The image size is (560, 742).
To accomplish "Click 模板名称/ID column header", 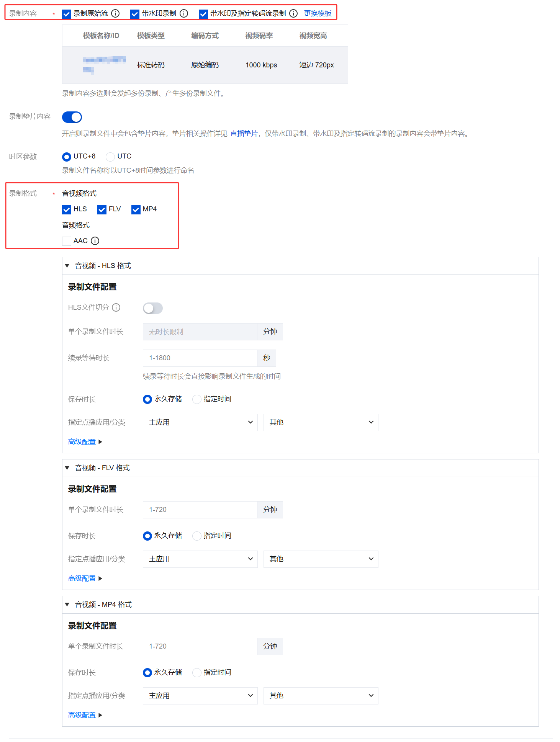I will pos(101,36).
